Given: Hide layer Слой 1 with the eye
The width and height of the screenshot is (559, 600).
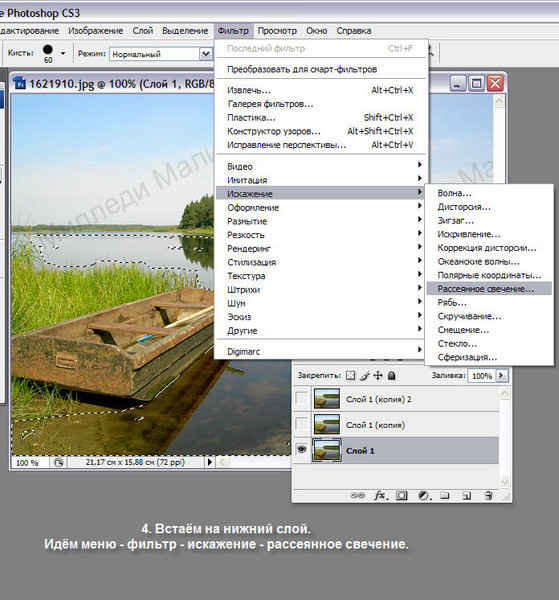Looking at the screenshot, I should 302,449.
